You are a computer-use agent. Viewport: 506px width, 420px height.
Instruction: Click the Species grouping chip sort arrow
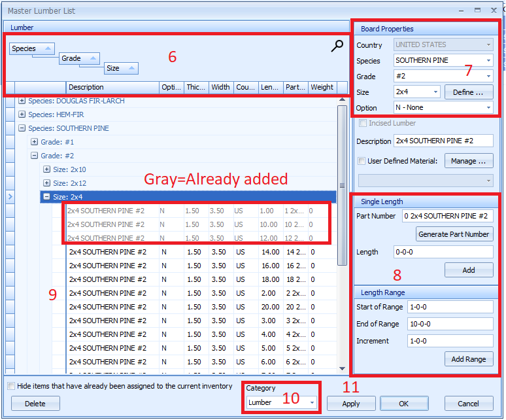click(48, 49)
